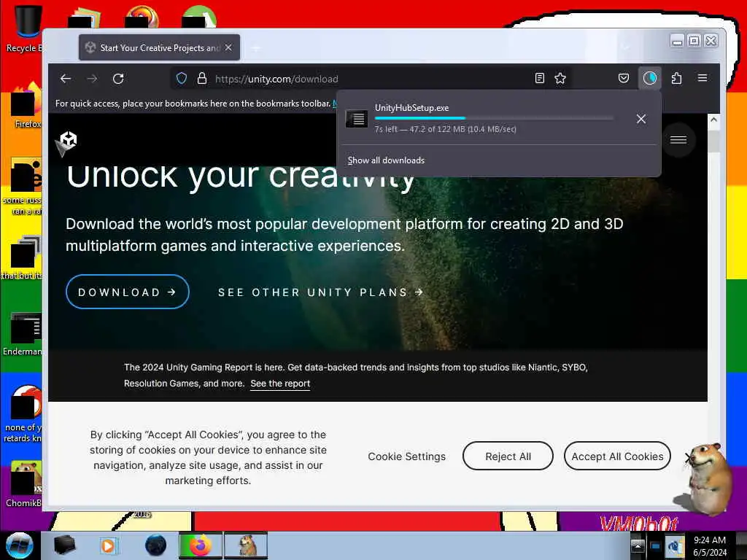Open the Save to Pocket icon
Screen dimensions: 747x560
click(x=623, y=78)
